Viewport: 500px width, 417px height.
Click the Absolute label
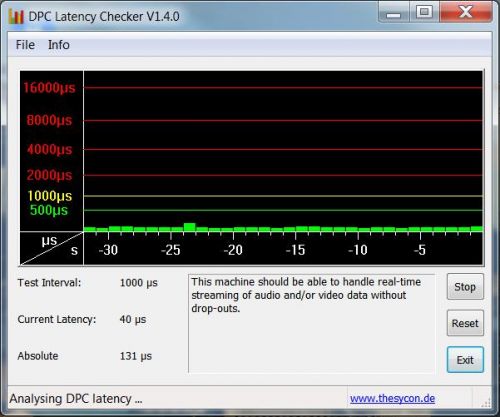tap(38, 356)
